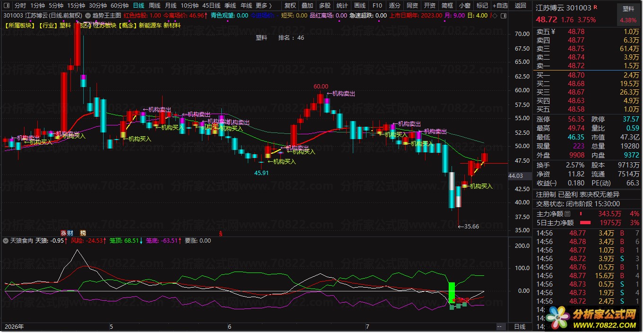Switch to 分时 intraday view
644x333 pixels.
tap(20, 6)
